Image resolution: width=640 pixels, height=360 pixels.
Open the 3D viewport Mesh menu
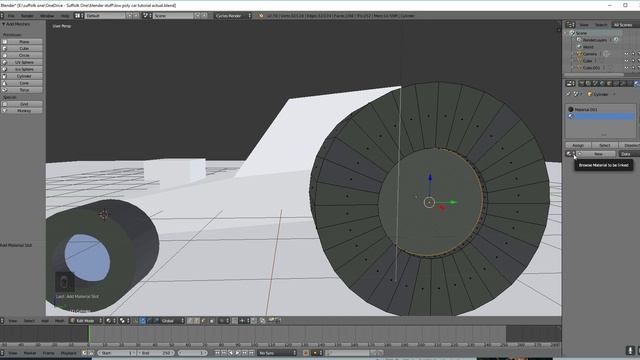[60, 321]
